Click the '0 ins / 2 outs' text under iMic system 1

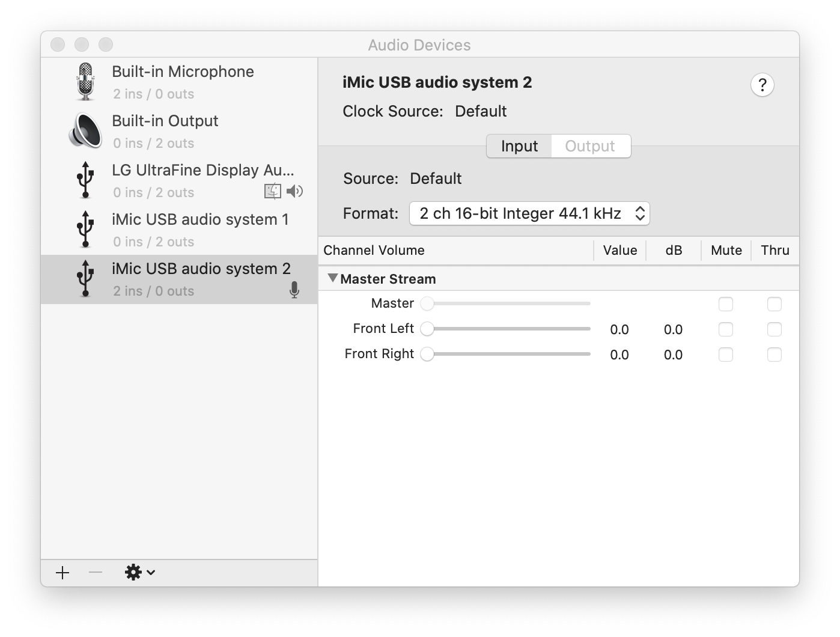[x=154, y=242]
